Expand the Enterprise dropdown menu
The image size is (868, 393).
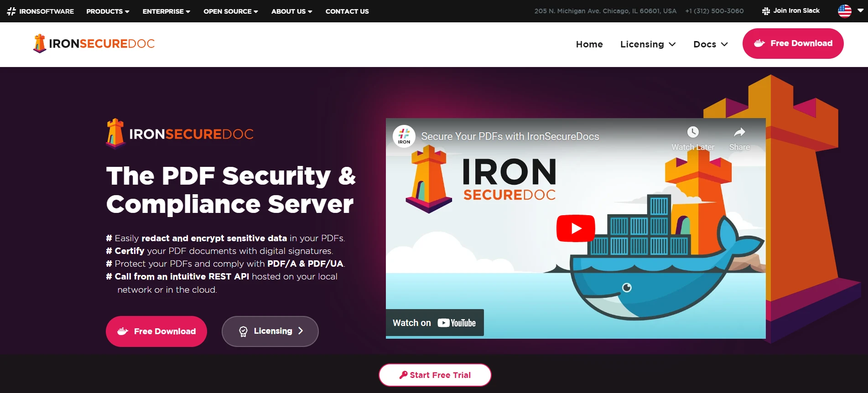(x=166, y=11)
